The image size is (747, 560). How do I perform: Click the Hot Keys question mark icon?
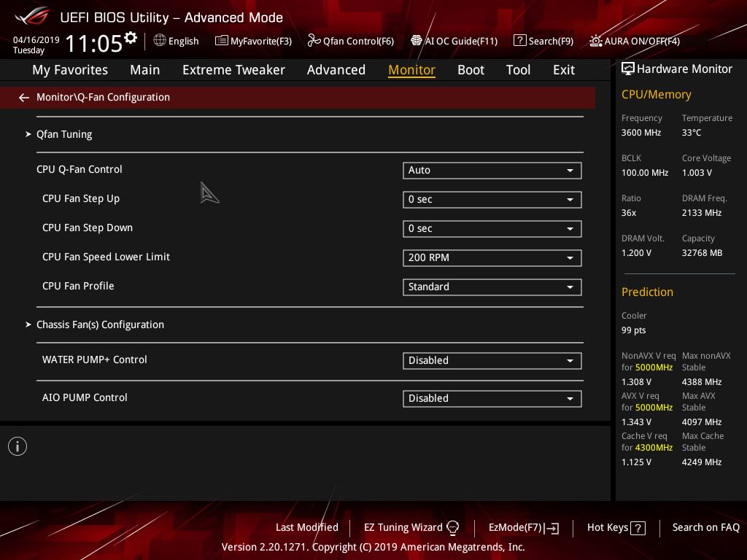point(638,528)
